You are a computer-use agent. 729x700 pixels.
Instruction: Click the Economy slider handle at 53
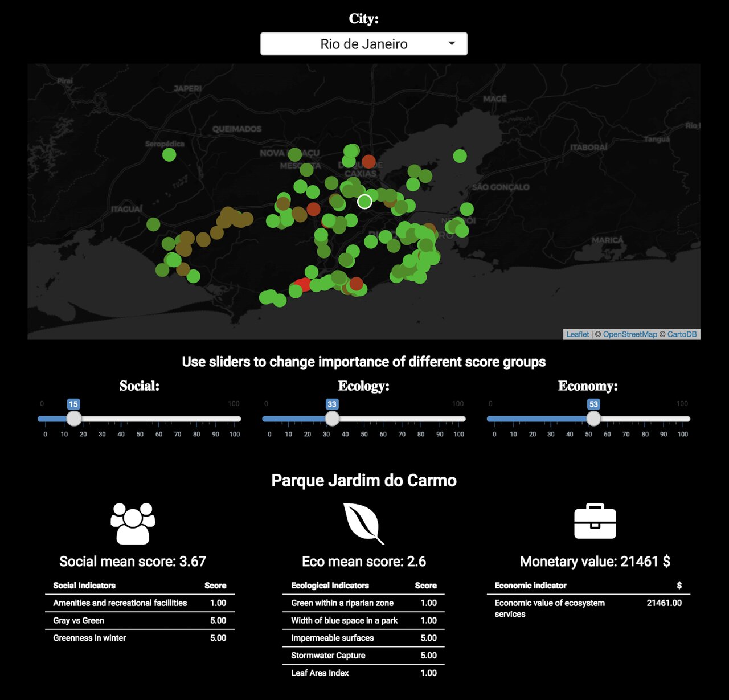593,419
